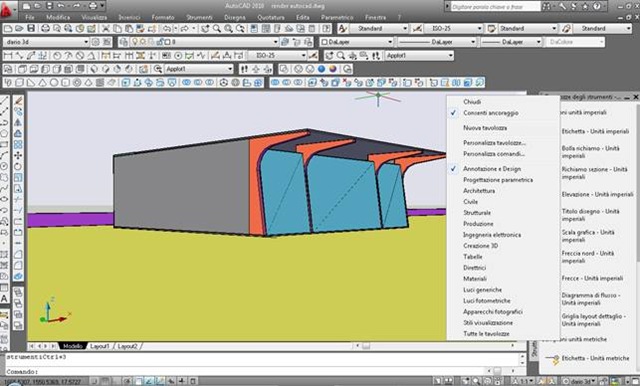Click the Table Style icon beside Standard
This screenshot has width=640, height=386.
click(x=492, y=29)
